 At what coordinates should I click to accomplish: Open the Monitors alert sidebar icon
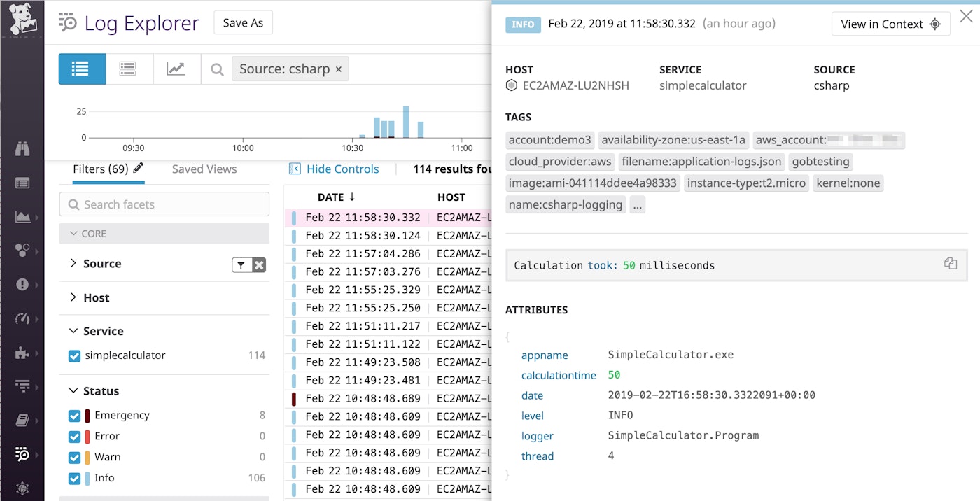pyautogui.click(x=22, y=284)
